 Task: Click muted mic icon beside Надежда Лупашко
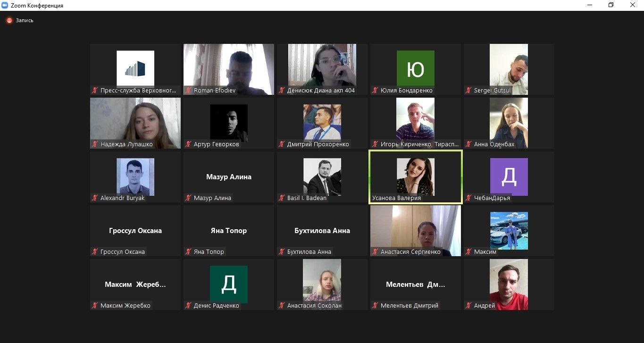coord(95,144)
